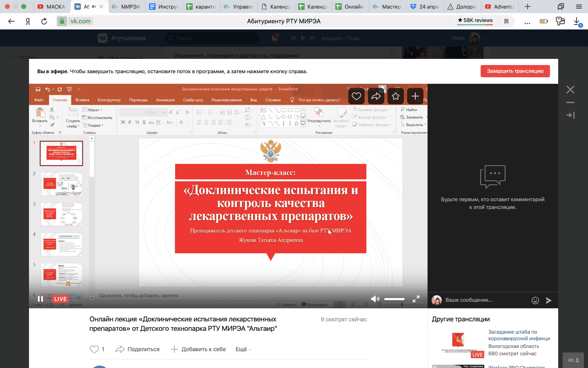Click the share arrow icon on video overlay

pyautogui.click(x=376, y=96)
